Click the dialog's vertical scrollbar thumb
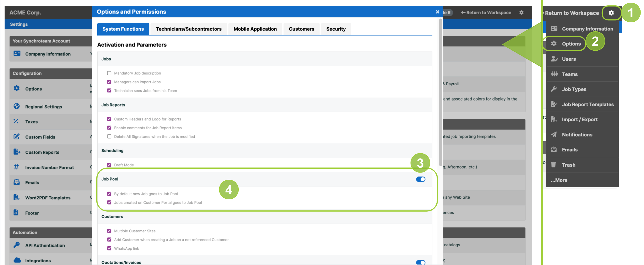 coord(440,92)
